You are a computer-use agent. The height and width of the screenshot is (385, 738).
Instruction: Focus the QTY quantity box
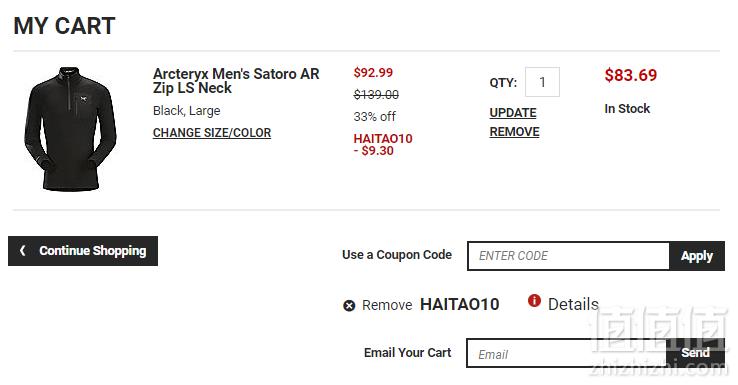[x=542, y=82]
